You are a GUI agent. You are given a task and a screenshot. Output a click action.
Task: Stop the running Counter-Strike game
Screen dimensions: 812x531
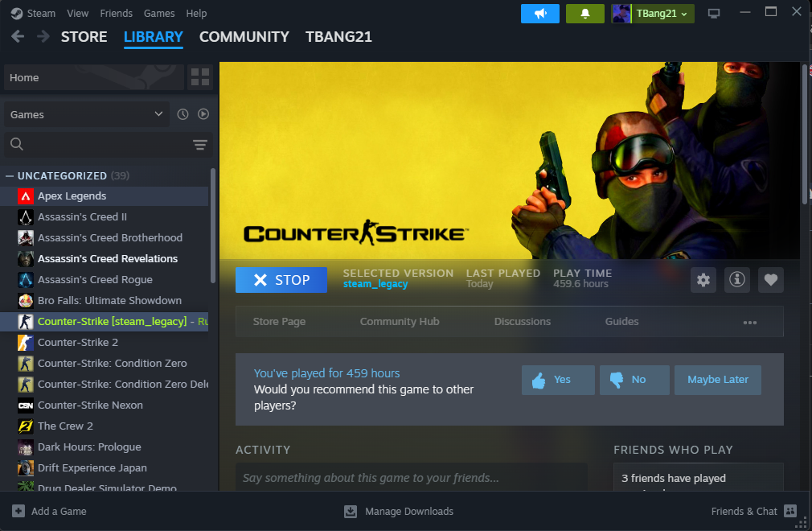pos(281,280)
